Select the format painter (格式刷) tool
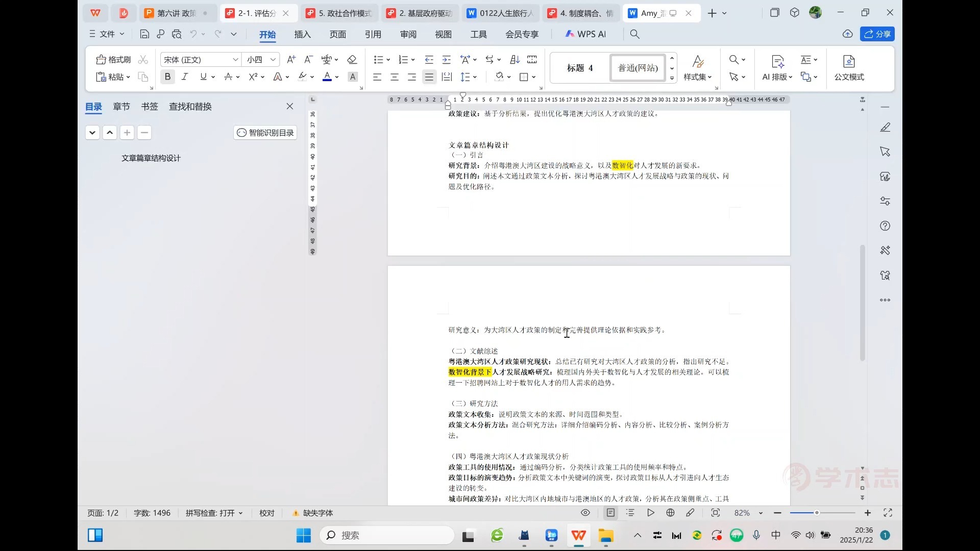The width and height of the screenshot is (980, 551). [x=113, y=60]
